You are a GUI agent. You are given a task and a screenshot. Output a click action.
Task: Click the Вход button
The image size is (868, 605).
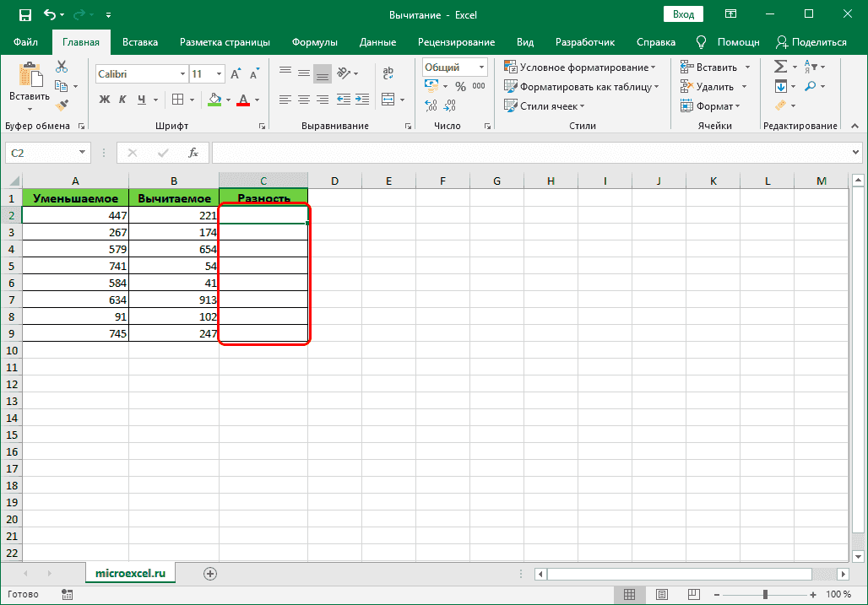pyautogui.click(x=683, y=14)
